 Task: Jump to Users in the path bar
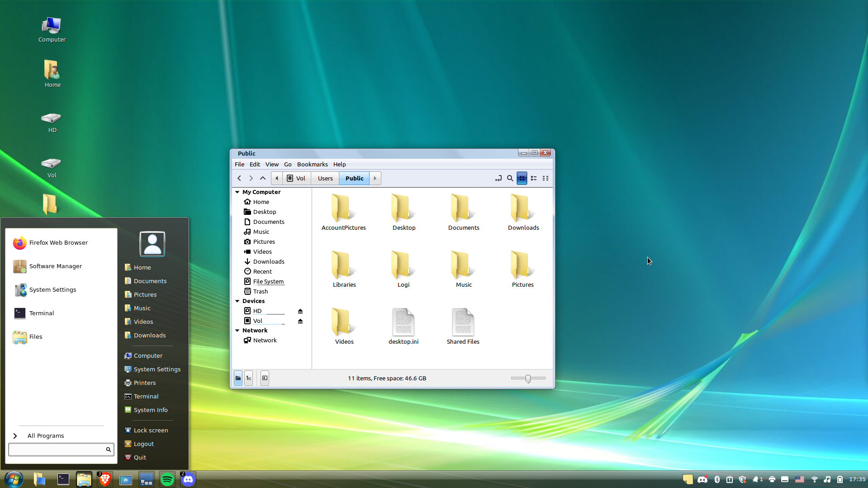click(325, 178)
